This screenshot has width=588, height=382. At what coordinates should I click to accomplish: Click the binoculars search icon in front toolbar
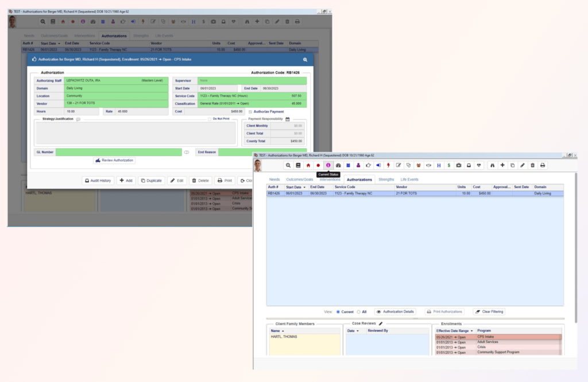(492, 165)
